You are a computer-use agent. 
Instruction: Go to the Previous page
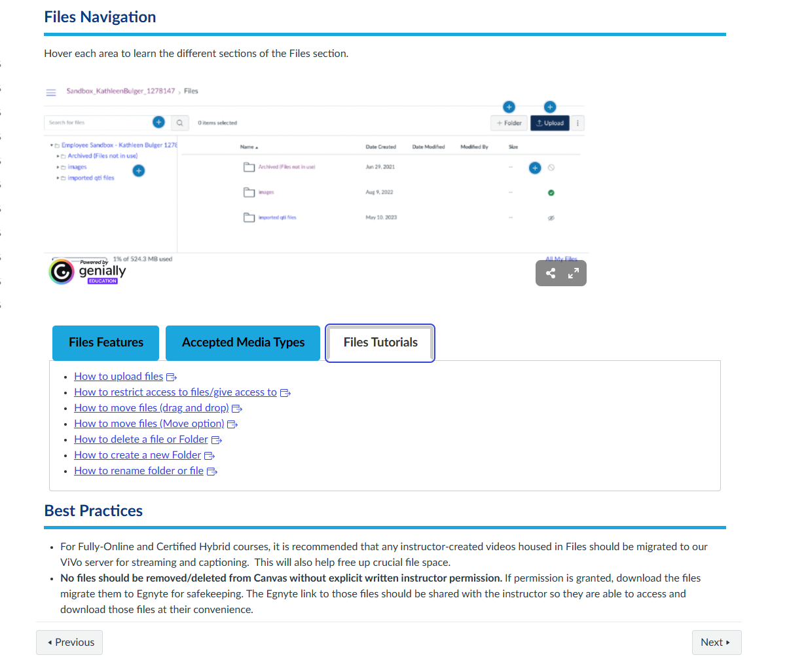69,643
